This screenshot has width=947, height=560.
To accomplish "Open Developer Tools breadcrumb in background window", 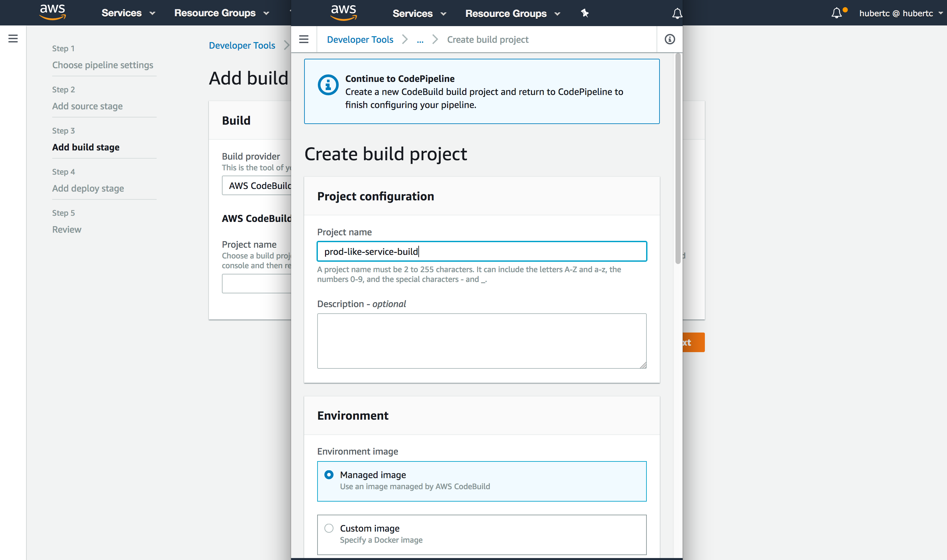I will [x=242, y=45].
